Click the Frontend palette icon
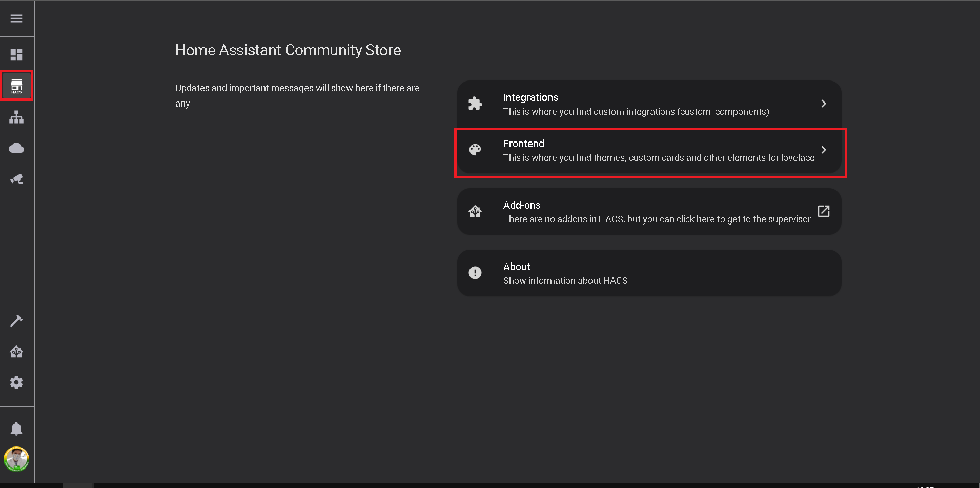 (x=475, y=150)
